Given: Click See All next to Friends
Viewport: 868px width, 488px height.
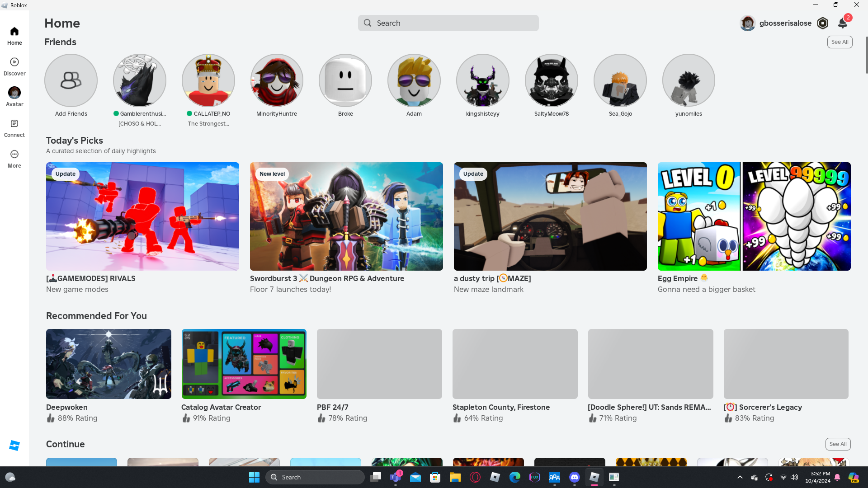Looking at the screenshot, I should (840, 42).
